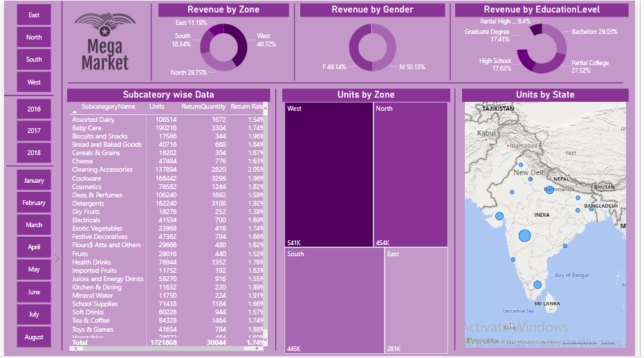Toggle the East zone slicer
This screenshot has width=644, height=358.
[x=34, y=15]
